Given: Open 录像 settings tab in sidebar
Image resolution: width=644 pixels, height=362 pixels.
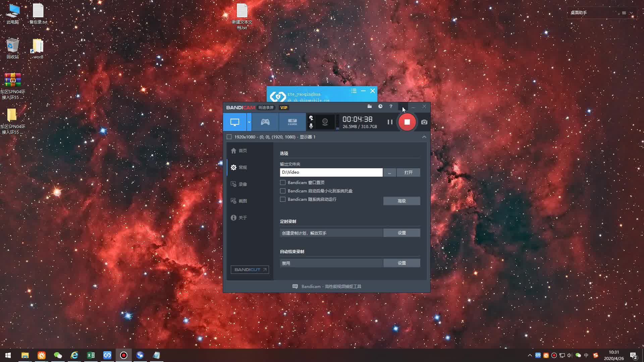Looking at the screenshot, I should tap(243, 184).
